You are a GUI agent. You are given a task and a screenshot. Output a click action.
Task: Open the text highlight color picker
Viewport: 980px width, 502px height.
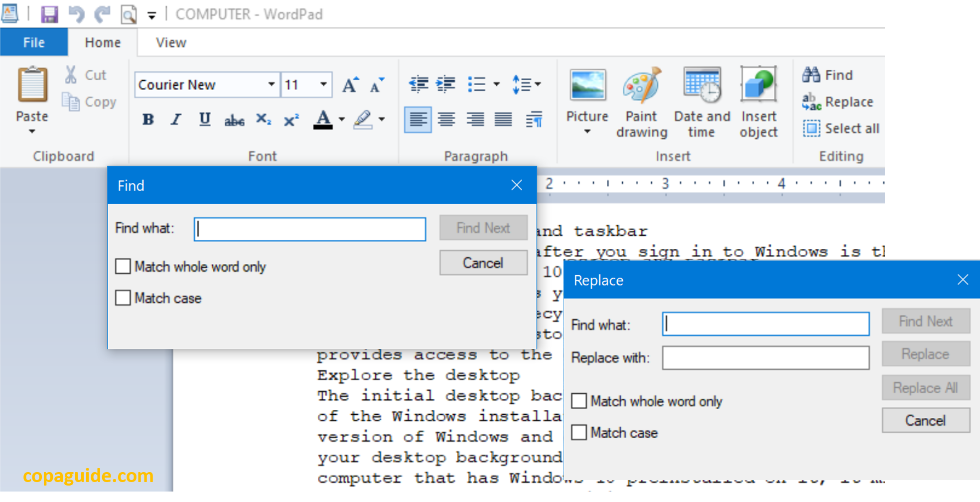(381, 120)
